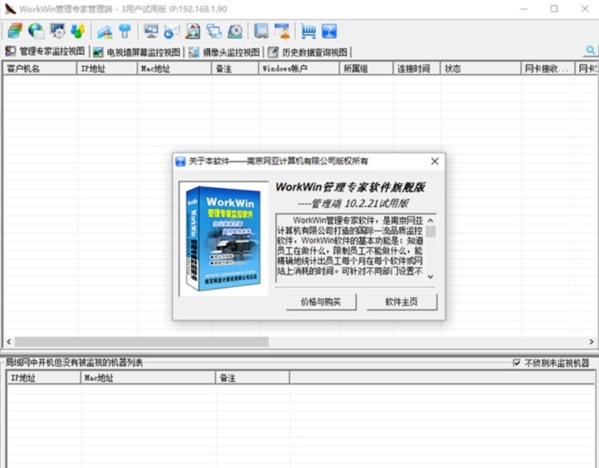Click the folder with colored blocks icon
The width and height of the screenshot is (599, 468).
(x=105, y=31)
